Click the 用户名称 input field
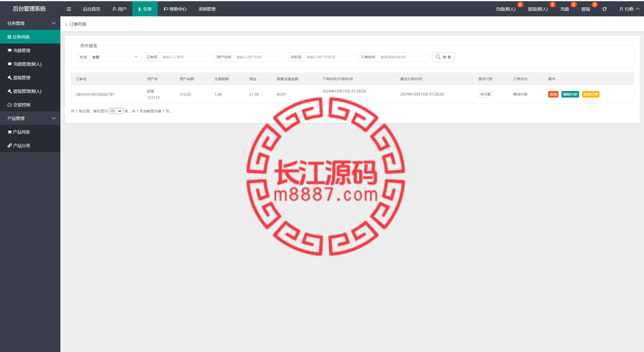Image resolution: width=644 pixels, height=352 pixels. [x=259, y=57]
